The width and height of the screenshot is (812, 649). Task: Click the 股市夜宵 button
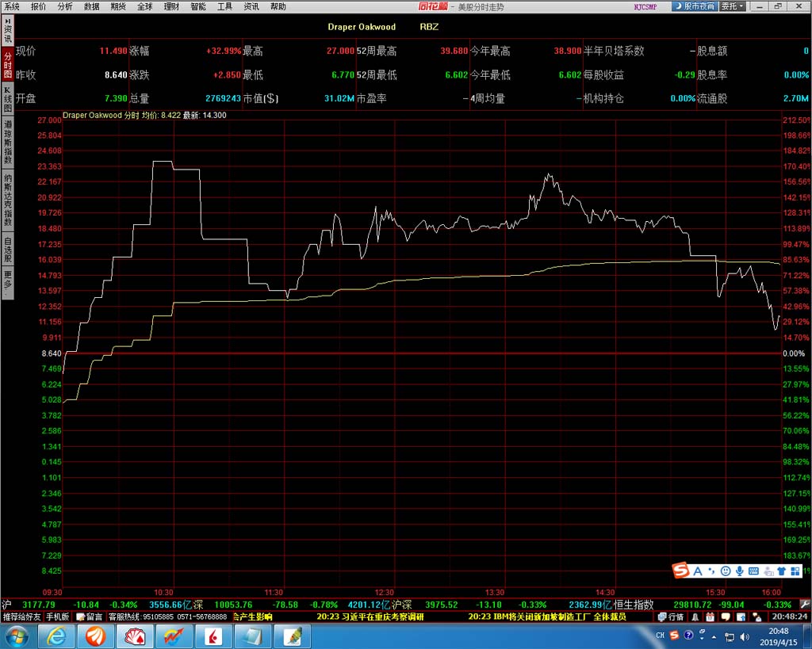click(x=695, y=6)
